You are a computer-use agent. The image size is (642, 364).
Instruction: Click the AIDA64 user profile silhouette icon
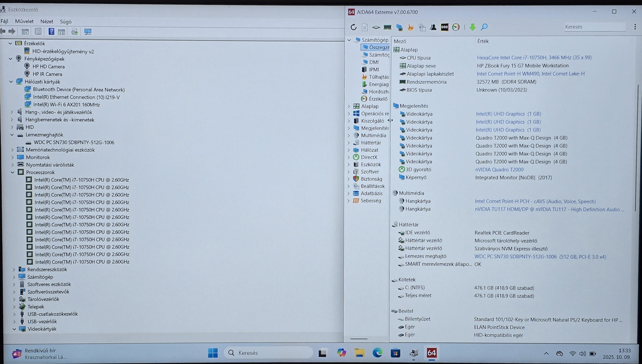tap(433, 27)
